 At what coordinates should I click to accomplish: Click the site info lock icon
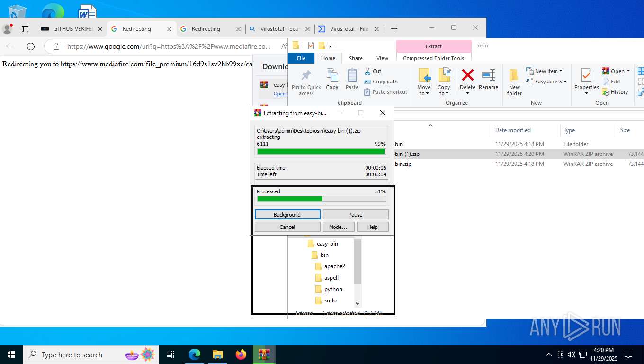[x=56, y=46]
